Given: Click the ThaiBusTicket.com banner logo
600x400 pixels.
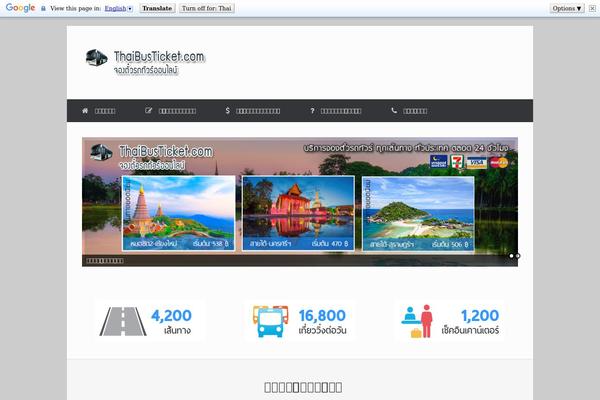Looking at the screenshot, I should [x=152, y=157].
